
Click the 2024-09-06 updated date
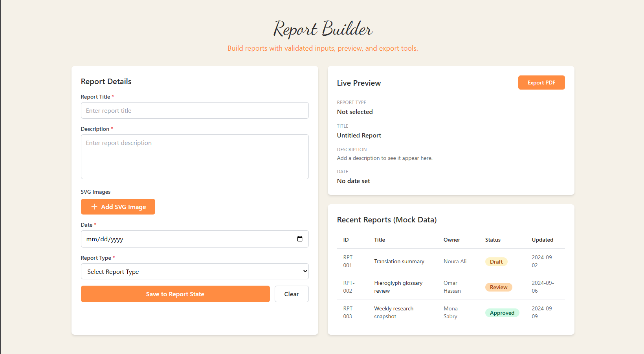pyautogui.click(x=543, y=287)
